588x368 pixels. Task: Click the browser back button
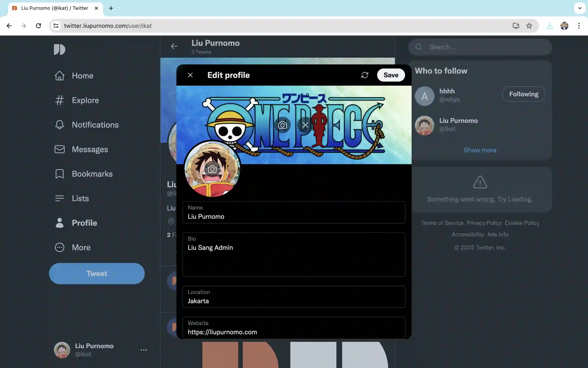pyautogui.click(x=9, y=26)
